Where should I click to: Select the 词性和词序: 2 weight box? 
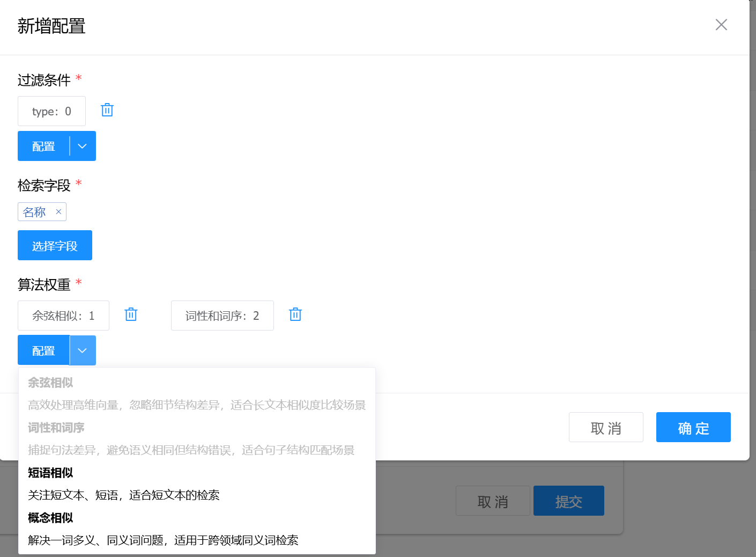click(x=222, y=316)
